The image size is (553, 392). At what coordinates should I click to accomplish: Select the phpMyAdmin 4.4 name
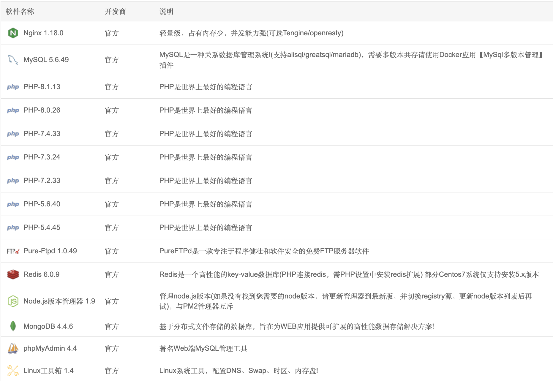[x=50, y=348]
